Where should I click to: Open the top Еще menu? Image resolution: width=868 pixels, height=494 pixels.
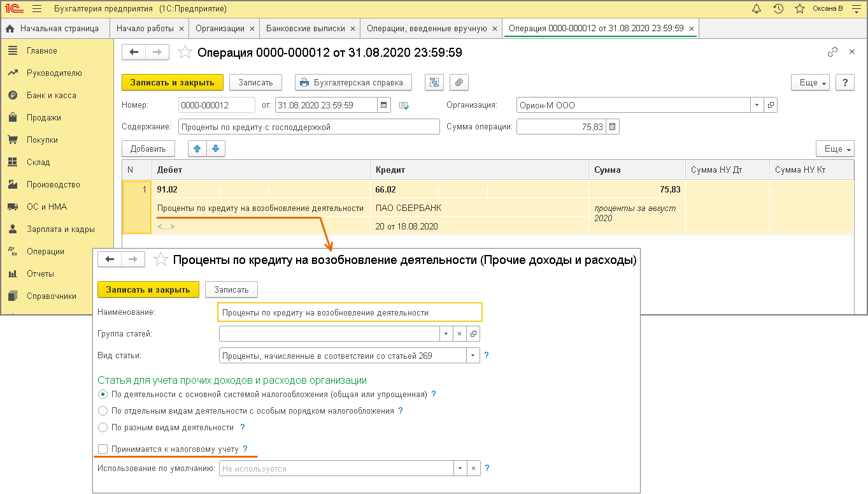click(x=810, y=82)
